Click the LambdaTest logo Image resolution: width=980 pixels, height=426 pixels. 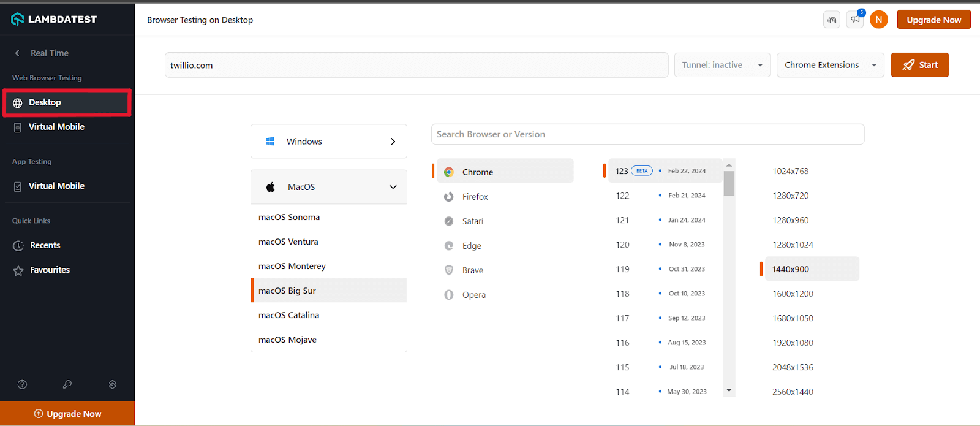pos(54,20)
